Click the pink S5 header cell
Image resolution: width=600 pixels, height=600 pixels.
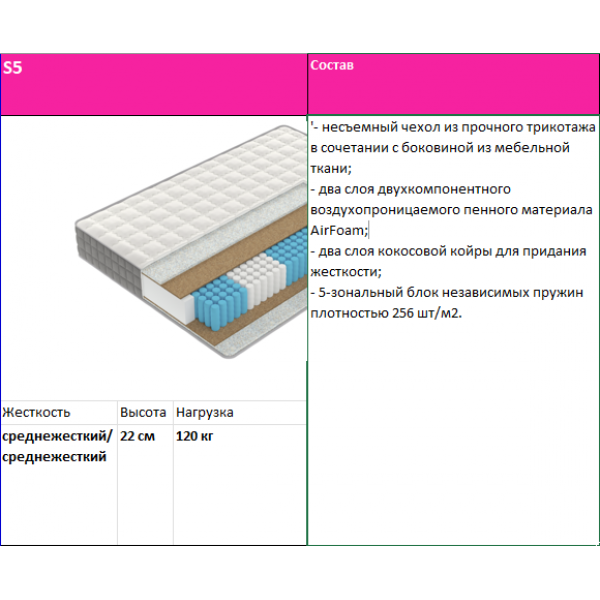point(152,84)
